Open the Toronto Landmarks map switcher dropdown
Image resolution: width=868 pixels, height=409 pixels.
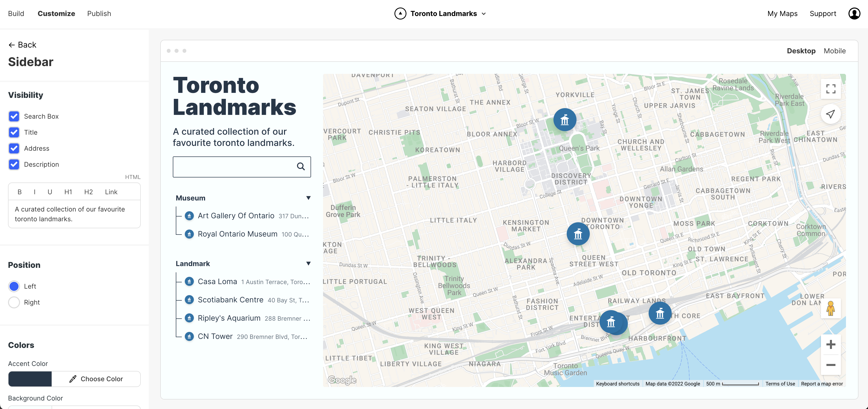point(484,14)
